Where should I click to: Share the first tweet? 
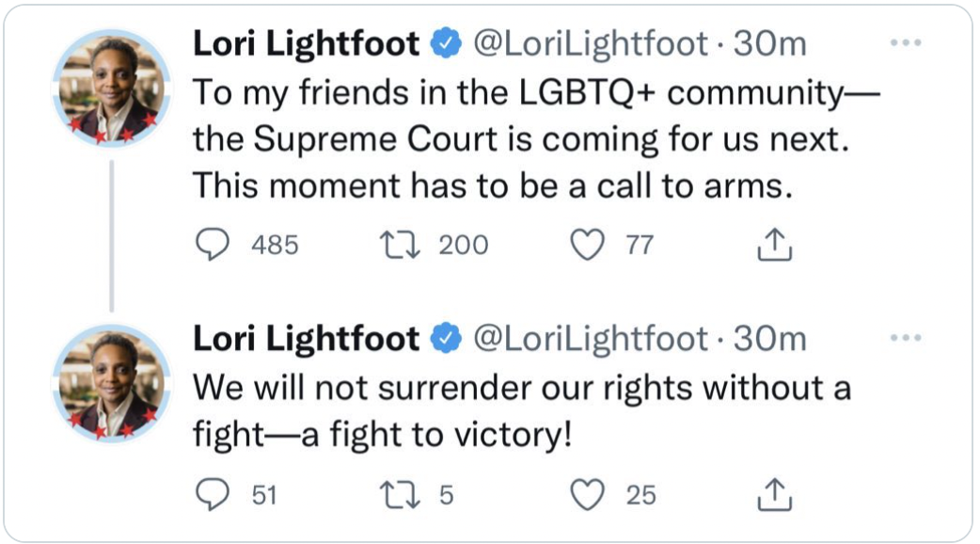[775, 245]
